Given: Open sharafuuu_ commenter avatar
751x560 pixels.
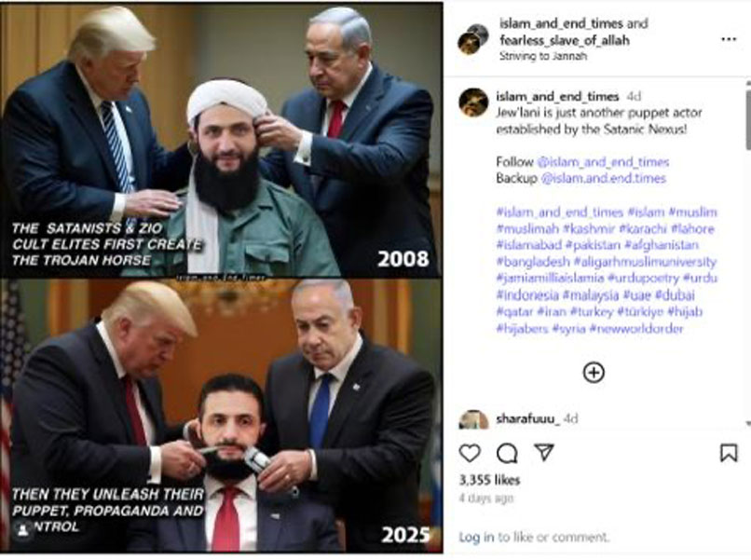Looking at the screenshot, I should (473, 419).
